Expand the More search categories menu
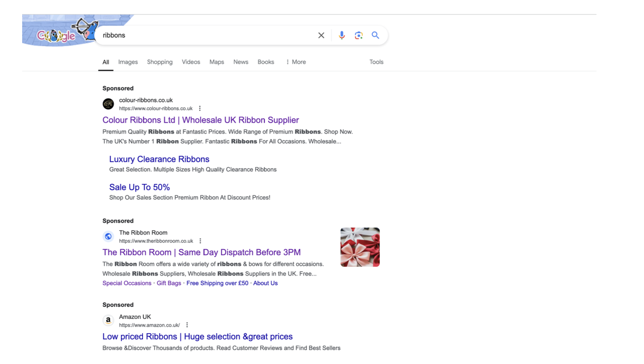644x364 pixels. (296, 62)
